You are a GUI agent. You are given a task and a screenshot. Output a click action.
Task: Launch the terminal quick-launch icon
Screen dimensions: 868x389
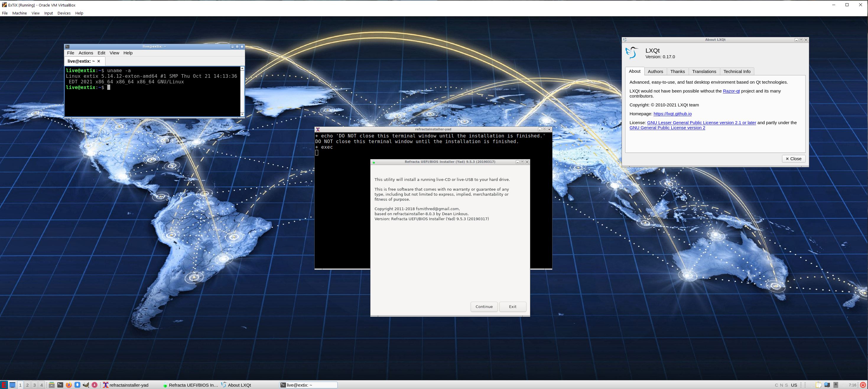60,385
